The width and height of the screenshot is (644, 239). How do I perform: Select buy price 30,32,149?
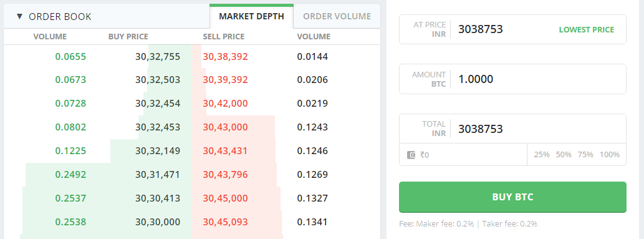pos(158,151)
